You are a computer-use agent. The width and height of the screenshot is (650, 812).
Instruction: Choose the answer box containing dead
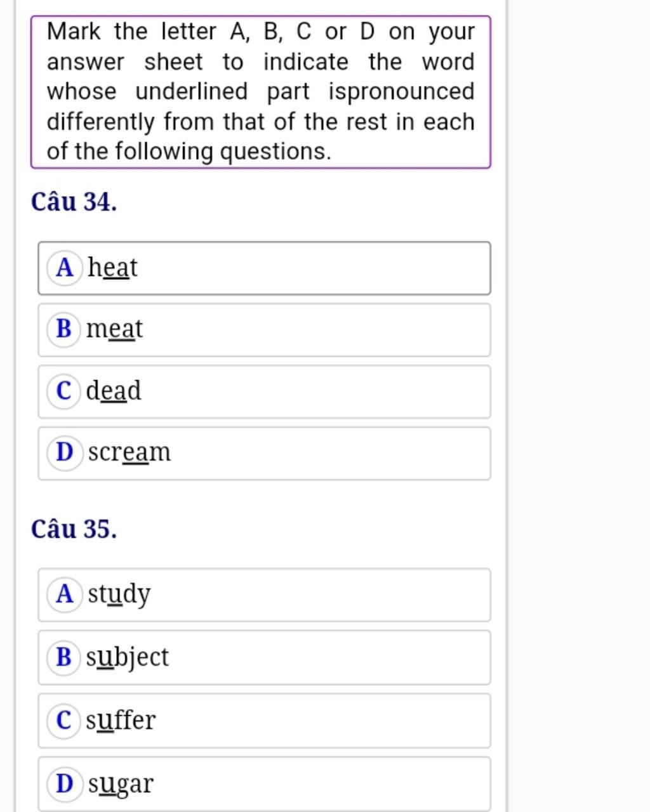pyautogui.click(x=264, y=391)
